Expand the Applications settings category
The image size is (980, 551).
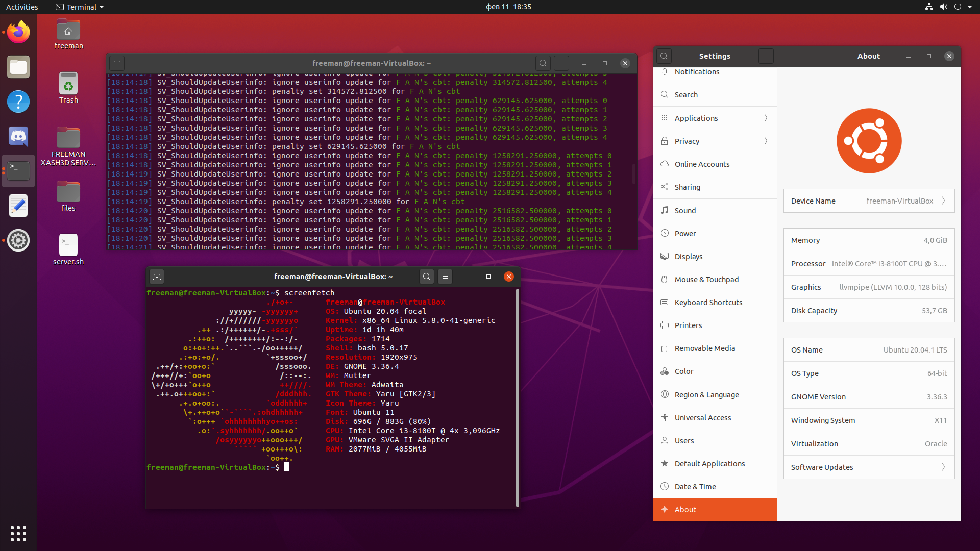[715, 118]
